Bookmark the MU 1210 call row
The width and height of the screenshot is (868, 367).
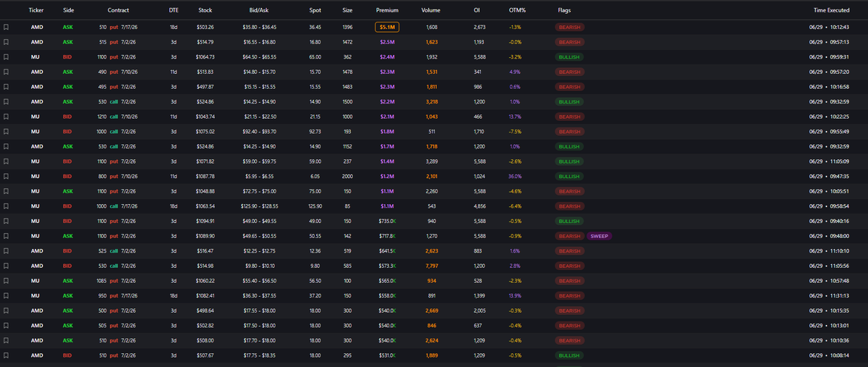[x=7, y=117]
